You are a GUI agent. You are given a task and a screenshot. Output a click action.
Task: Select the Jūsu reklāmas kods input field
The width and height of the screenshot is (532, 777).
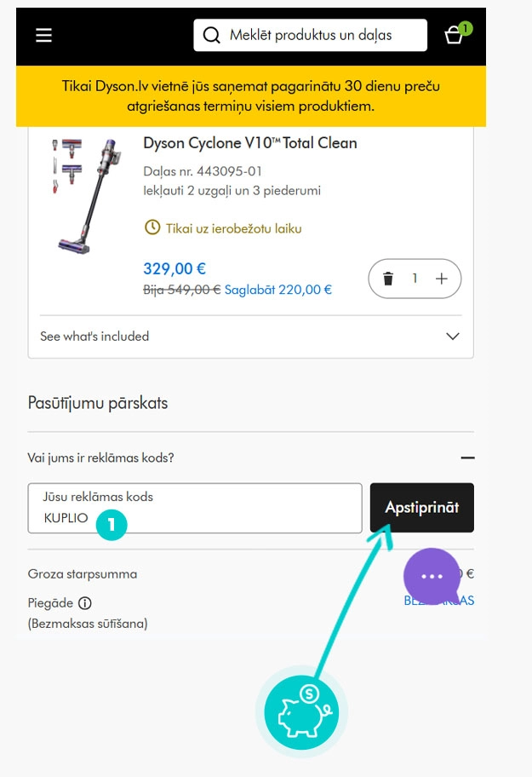pos(195,507)
